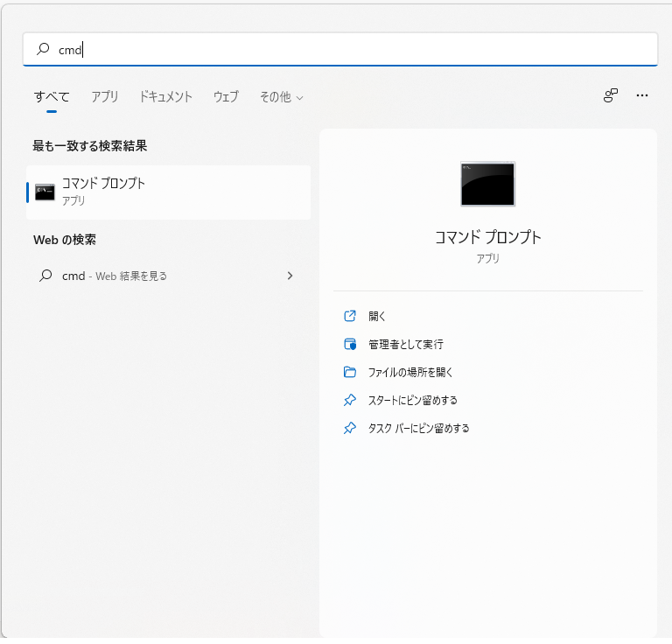
Task: Click コマンド プロンプト title in preview pane
Action: [x=488, y=237]
